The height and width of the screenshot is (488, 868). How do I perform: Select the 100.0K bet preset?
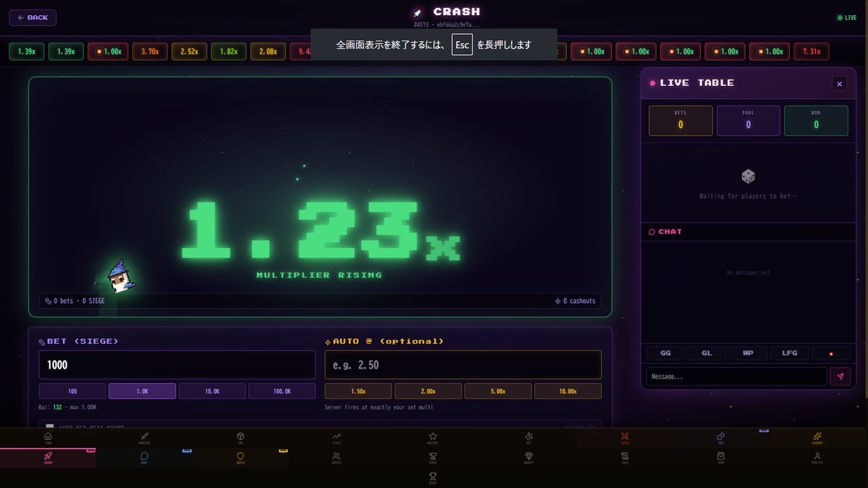[x=282, y=391]
